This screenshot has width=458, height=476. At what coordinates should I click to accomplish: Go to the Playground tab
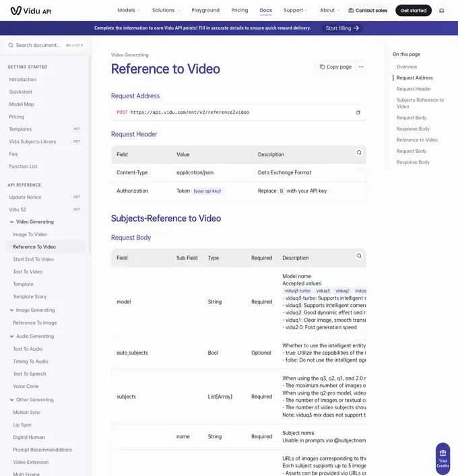click(x=205, y=10)
